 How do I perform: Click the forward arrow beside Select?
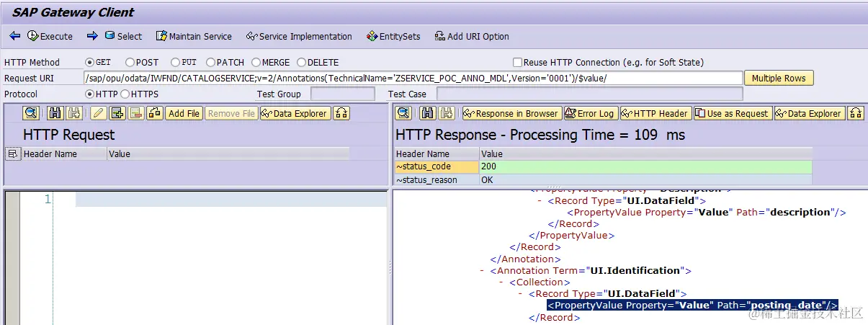(x=92, y=36)
